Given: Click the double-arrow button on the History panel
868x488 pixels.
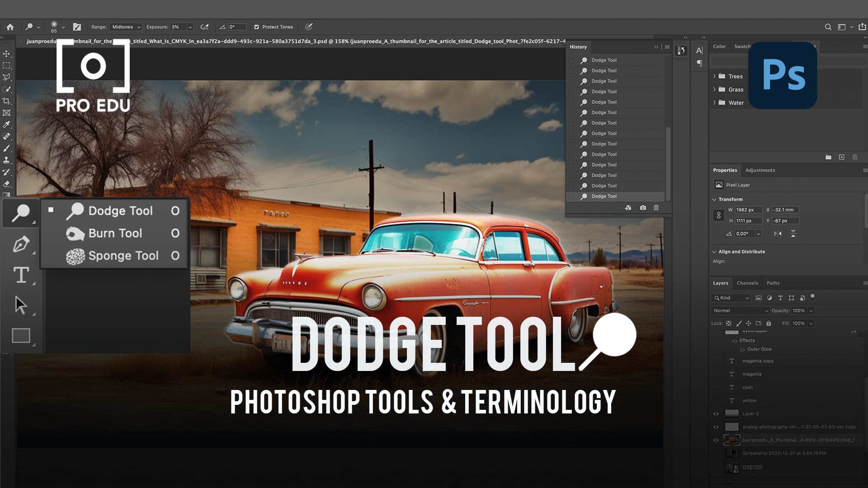Looking at the screenshot, I should pos(656,47).
